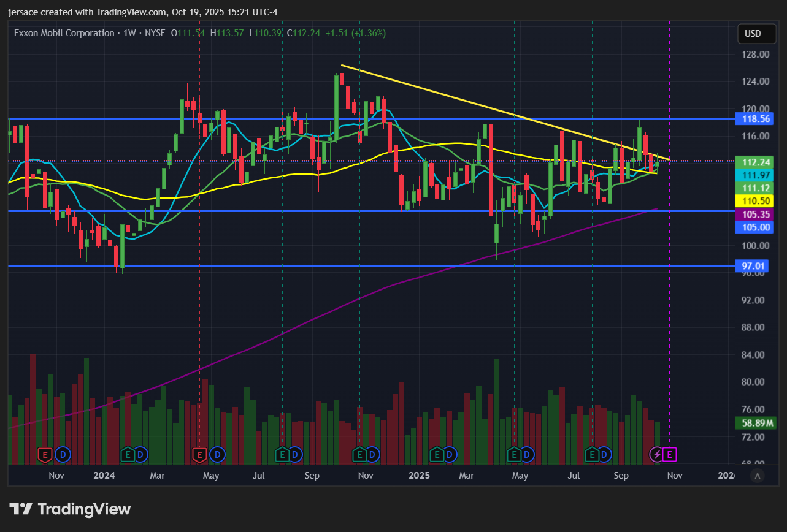
Task: Click the 124.00 price scale label
Action: (x=755, y=82)
